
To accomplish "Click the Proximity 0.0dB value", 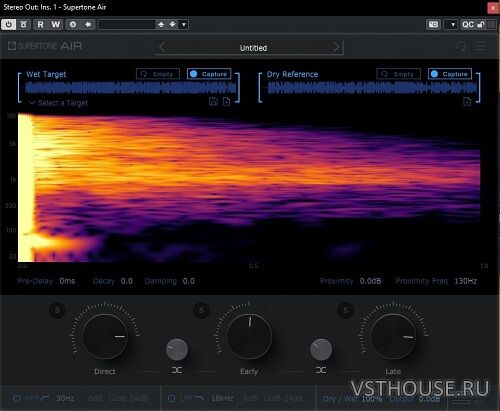I will [x=370, y=281].
